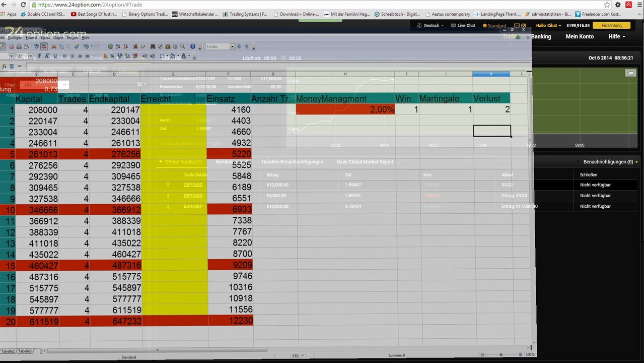644x363 pixels.
Task: Click the Insert Chart icon
Action: [x=135, y=46]
